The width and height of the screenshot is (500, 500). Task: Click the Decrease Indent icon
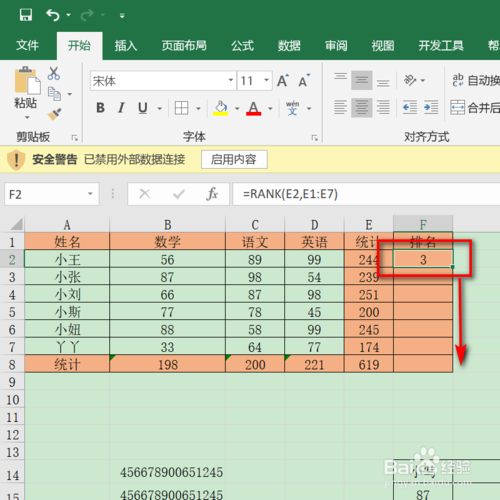[x=410, y=107]
